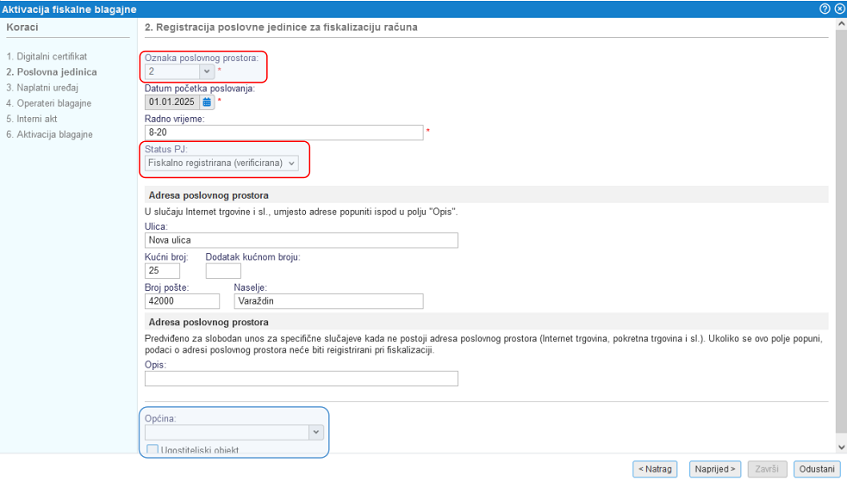This screenshot has height=481, width=847.
Task: Click the Odustani cancel button
Action: [x=817, y=468]
